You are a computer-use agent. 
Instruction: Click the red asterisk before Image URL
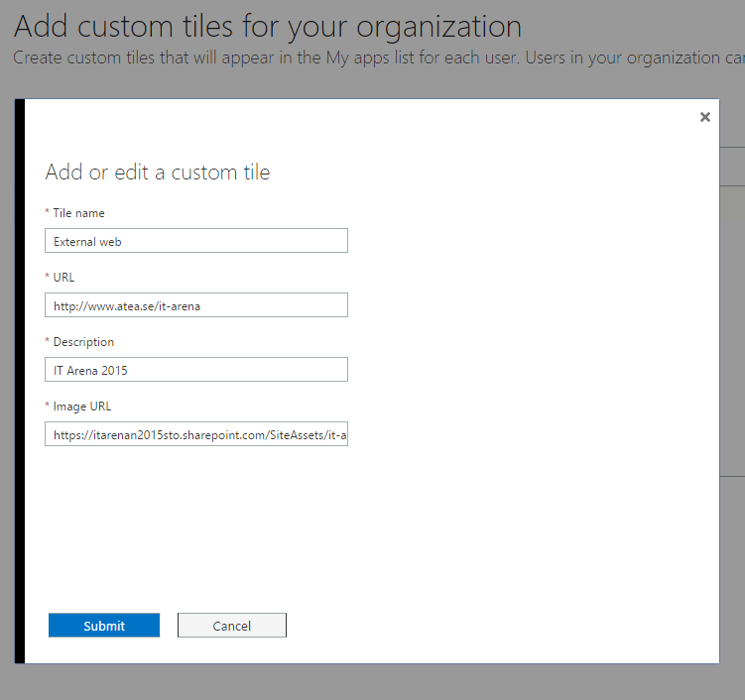(48, 408)
